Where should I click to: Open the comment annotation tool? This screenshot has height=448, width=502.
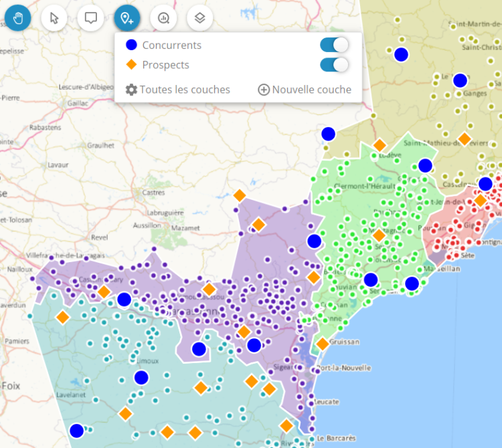point(90,18)
